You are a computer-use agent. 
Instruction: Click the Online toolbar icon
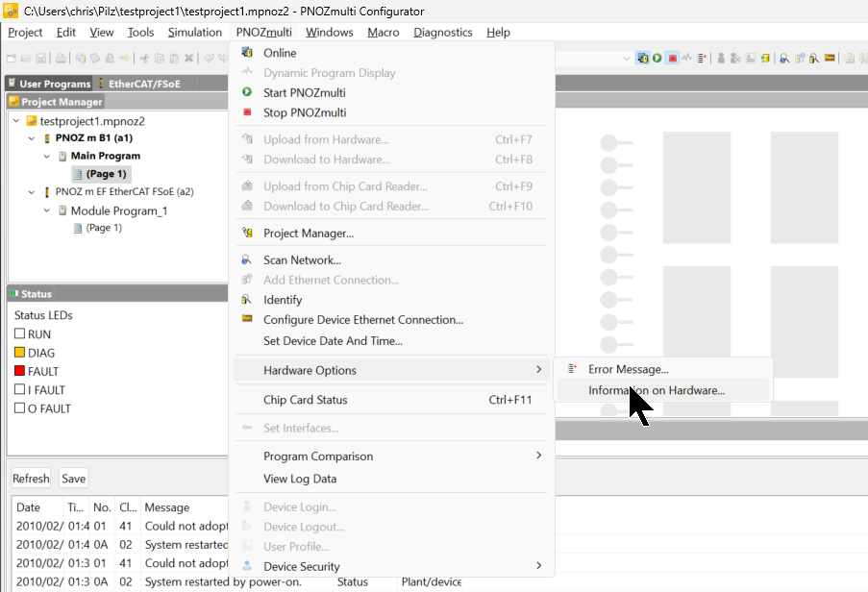pyautogui.click(x=642, y=58)
